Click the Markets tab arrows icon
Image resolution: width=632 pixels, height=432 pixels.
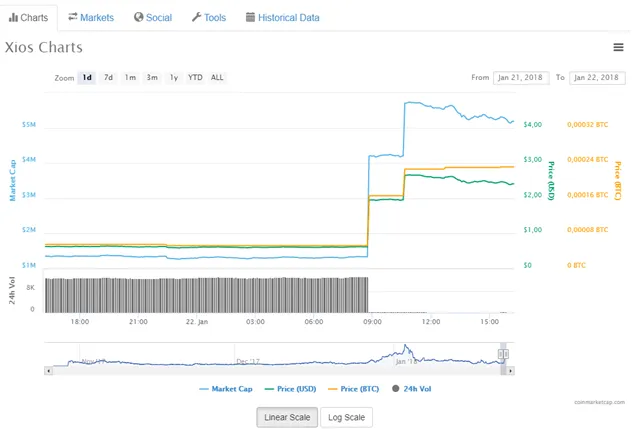73,17
